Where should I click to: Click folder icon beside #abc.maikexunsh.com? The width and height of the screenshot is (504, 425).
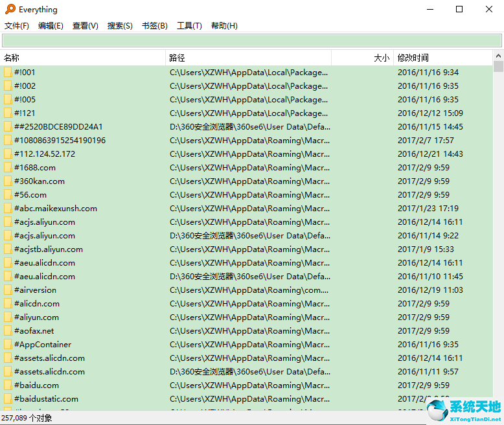8,208
